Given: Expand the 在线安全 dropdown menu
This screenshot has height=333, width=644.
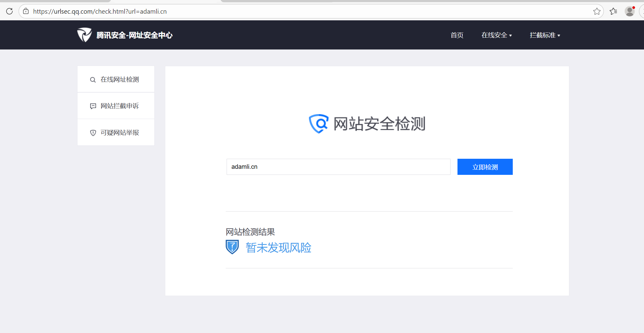Looking at the screenshot, I should [x=496, y=35].
